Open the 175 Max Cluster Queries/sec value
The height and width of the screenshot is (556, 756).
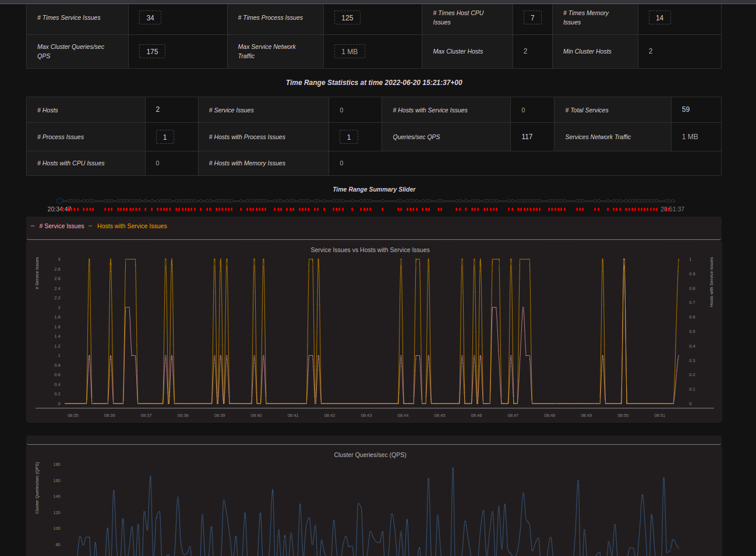pos(152,51)
